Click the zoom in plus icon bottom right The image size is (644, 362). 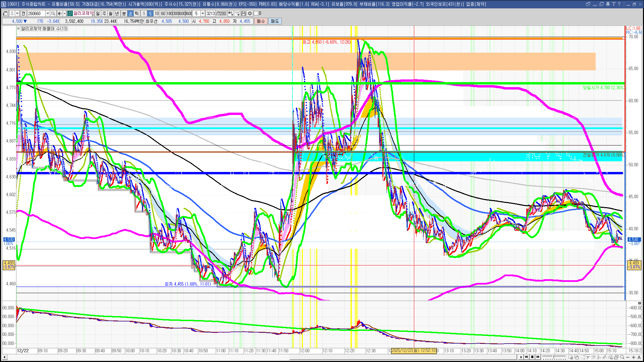[x=634, y=357]
